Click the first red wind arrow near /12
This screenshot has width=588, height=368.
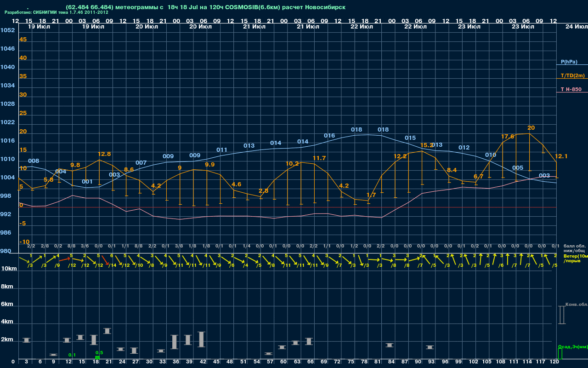(x=65, y=259)
